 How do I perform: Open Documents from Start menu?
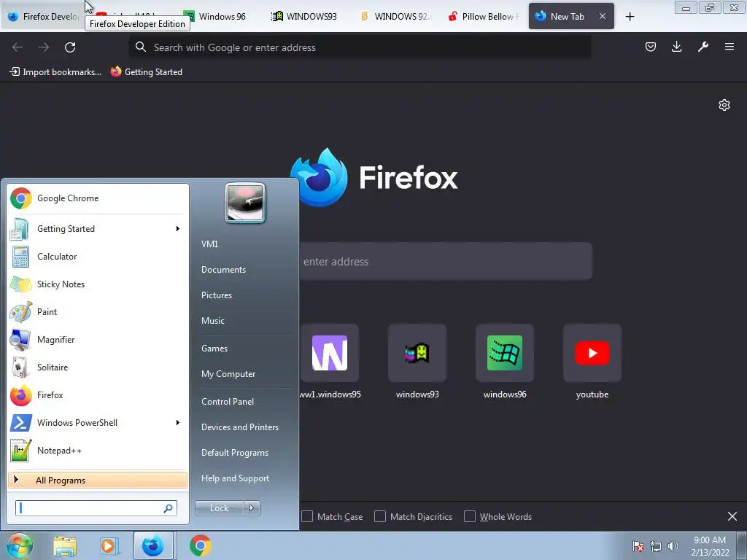(223, 270)
